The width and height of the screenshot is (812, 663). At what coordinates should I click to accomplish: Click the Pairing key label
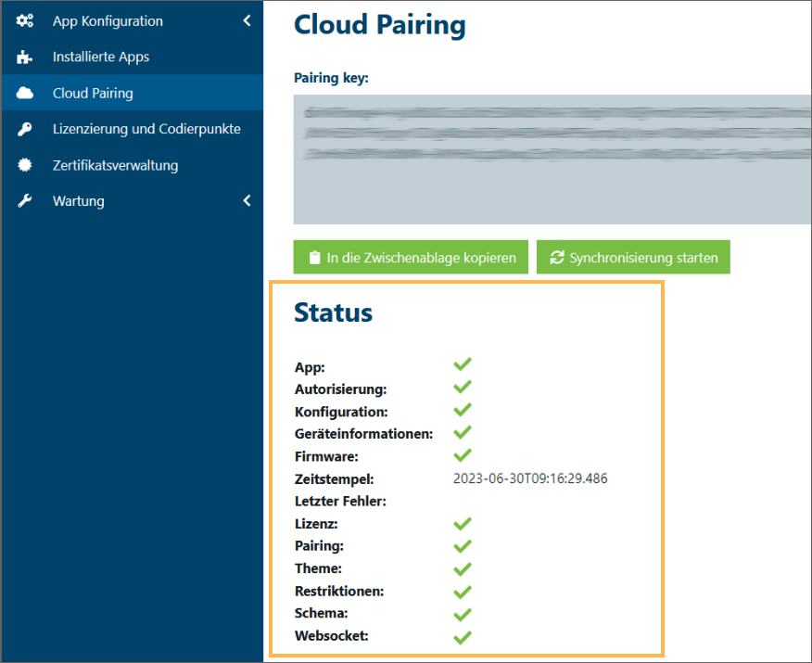[x=331, y=78]
